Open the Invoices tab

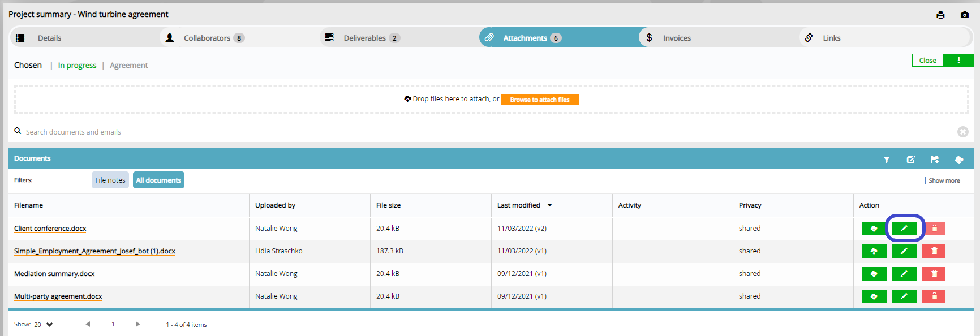pos(677,38)
